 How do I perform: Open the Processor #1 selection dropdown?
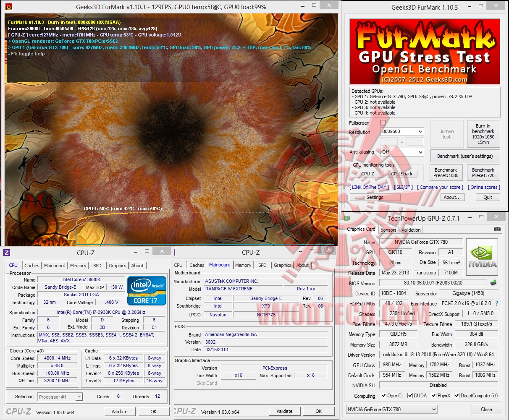pos(60,397)
